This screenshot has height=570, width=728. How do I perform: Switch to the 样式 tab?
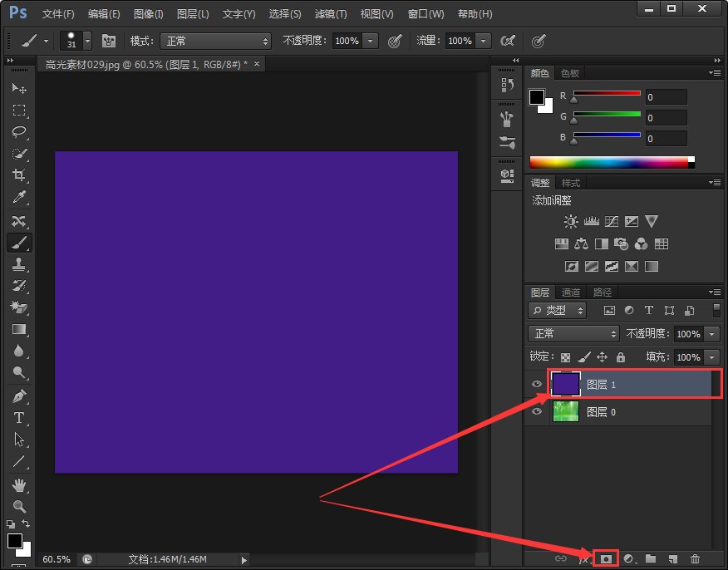[571, 183]
